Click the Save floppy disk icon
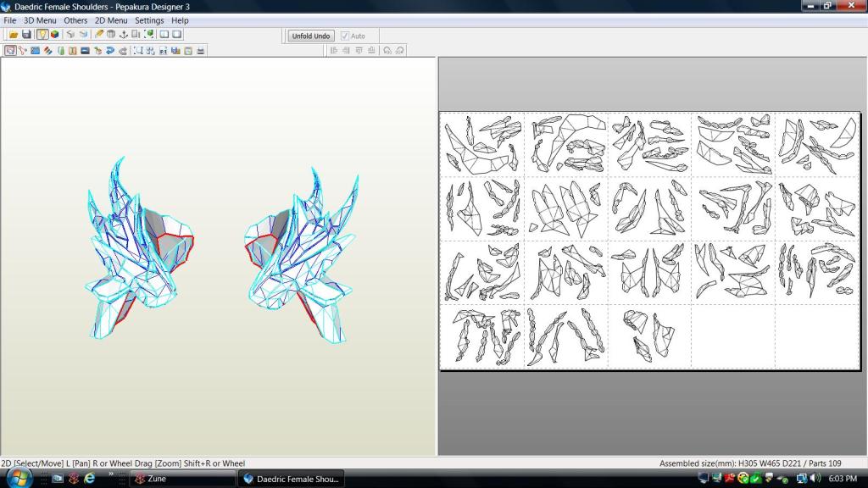 click(26, 34)
